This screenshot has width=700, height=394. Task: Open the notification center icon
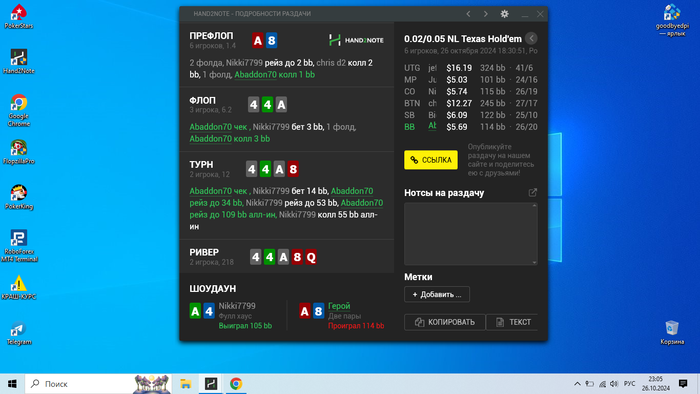tap(683, 383)
